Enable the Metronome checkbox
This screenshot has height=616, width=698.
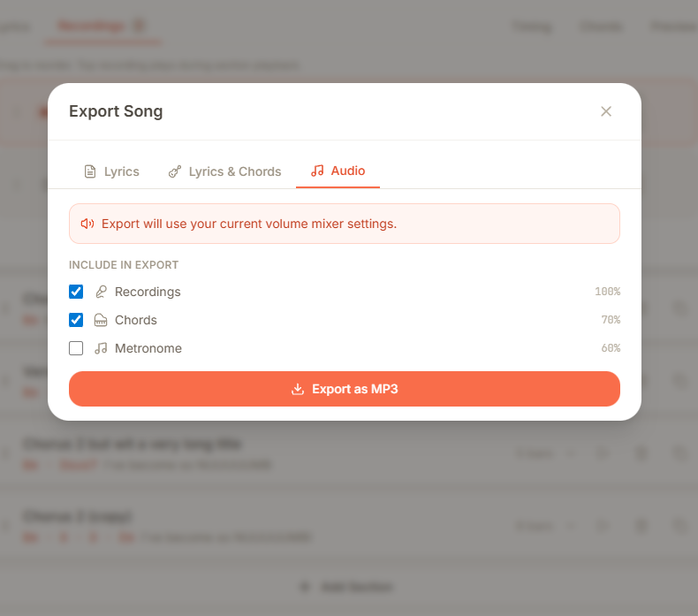click(76, 348)
